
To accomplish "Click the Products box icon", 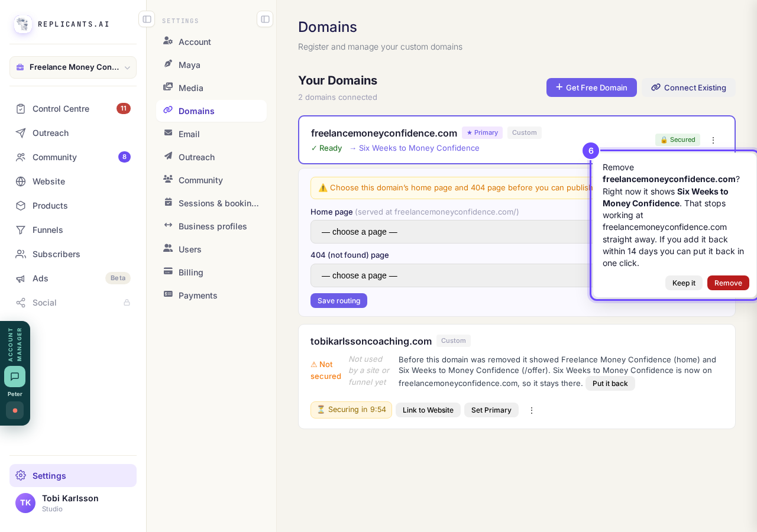I will coord(21,206).
